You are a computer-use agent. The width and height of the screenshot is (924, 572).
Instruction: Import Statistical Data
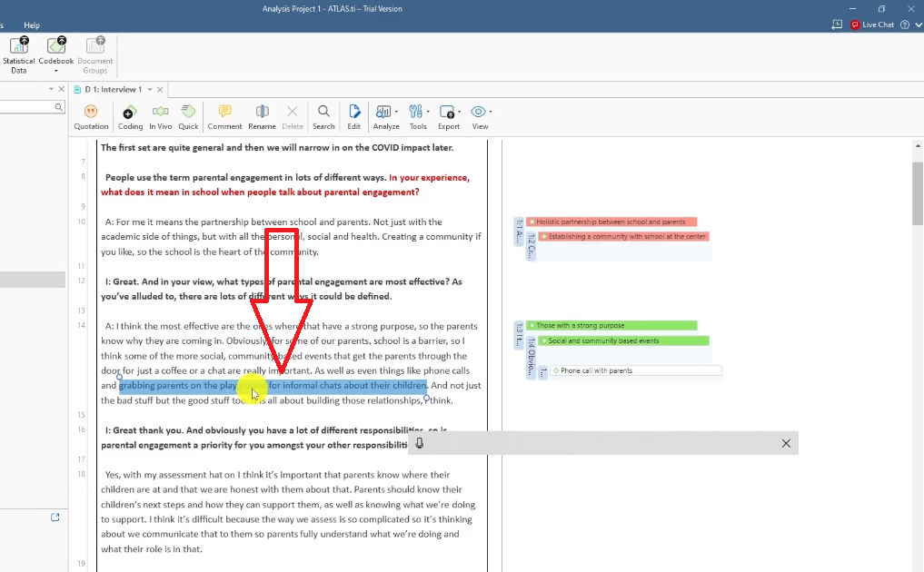coord(18,54)
